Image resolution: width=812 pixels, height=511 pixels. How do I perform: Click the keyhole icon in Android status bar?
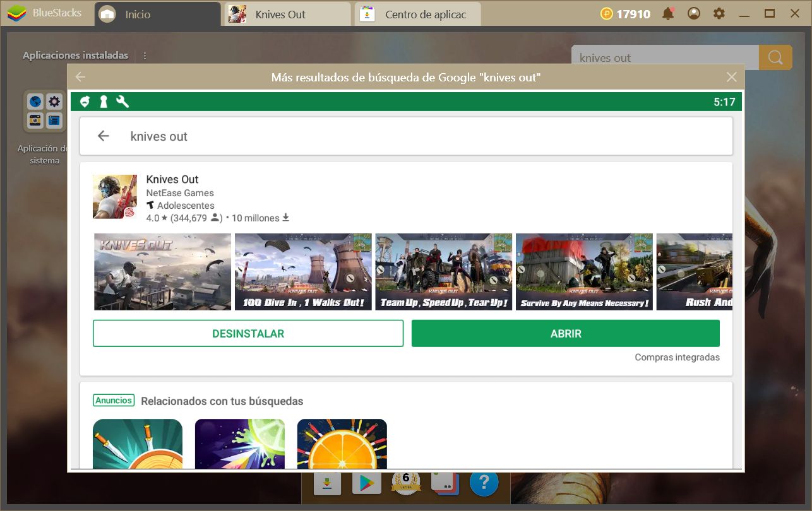click(x=103, y=102)
